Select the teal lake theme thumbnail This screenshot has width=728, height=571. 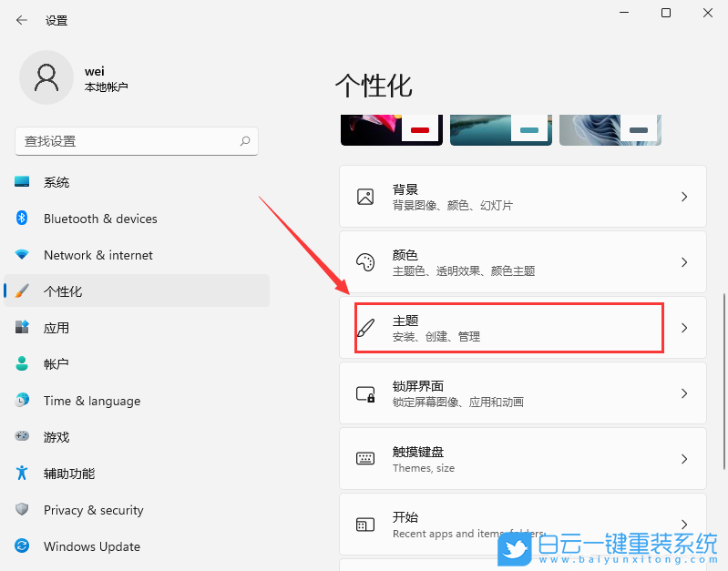(x=501, y=130)
